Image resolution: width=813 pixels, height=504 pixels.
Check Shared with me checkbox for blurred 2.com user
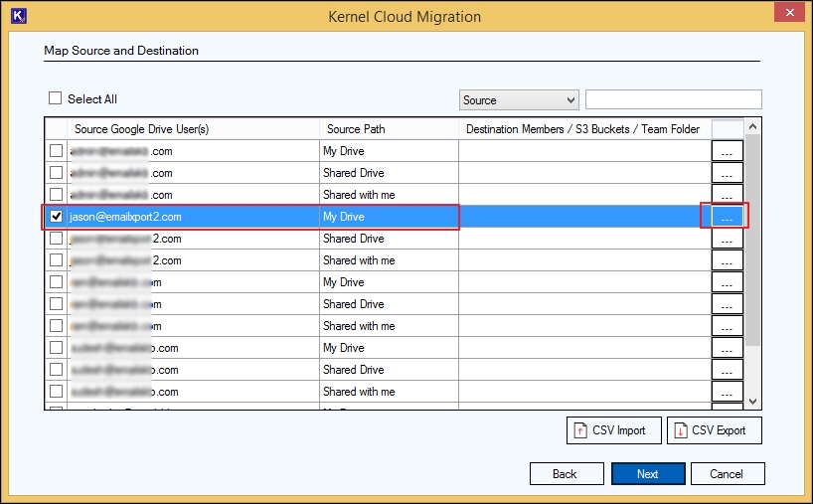coord(56,260)
